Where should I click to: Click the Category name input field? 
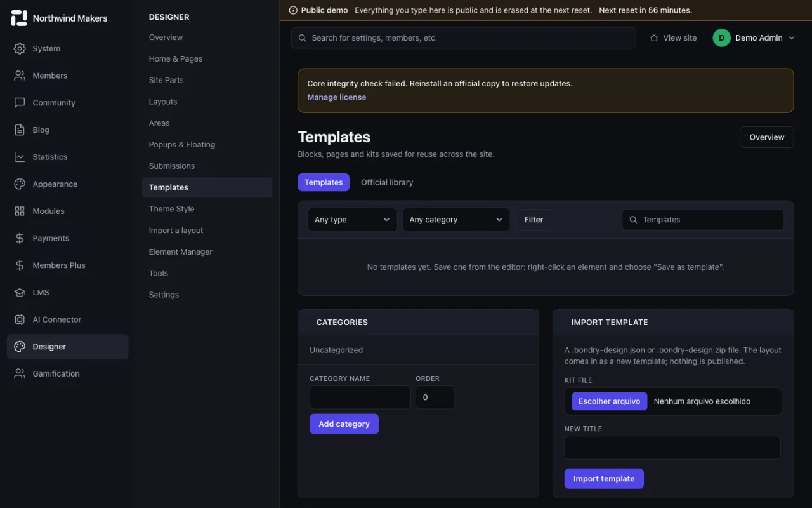click(360, 398)
